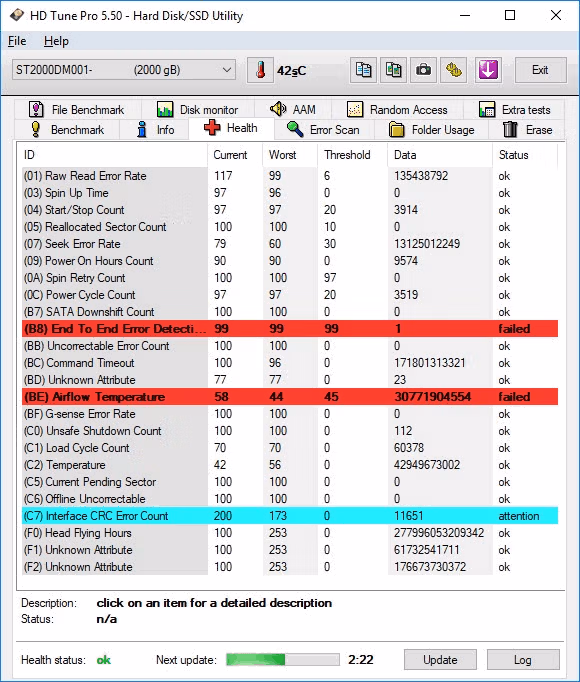580x682 pixels.
Task: Open the File menu
Action: click(17, 41)
